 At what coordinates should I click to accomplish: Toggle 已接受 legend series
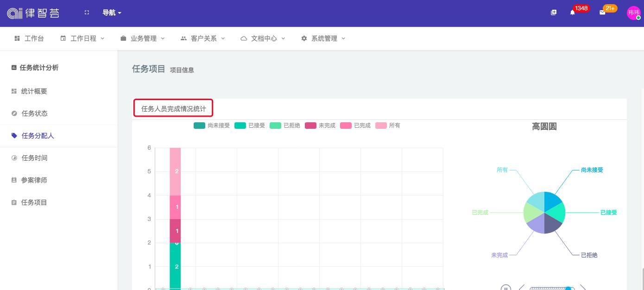250,126
